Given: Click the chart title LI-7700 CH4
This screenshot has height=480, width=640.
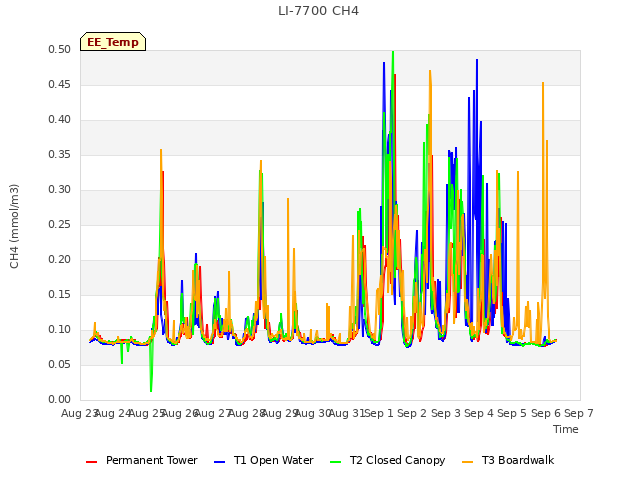Looking at the screenshot, I should (318, 11).
